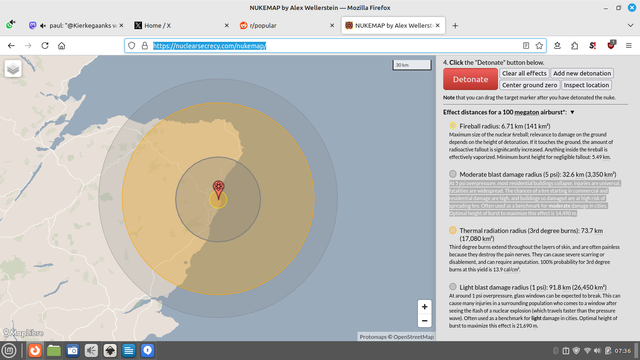Open network status in system tray
This screenshot has height=360, width=640.
tap(587, 351)
